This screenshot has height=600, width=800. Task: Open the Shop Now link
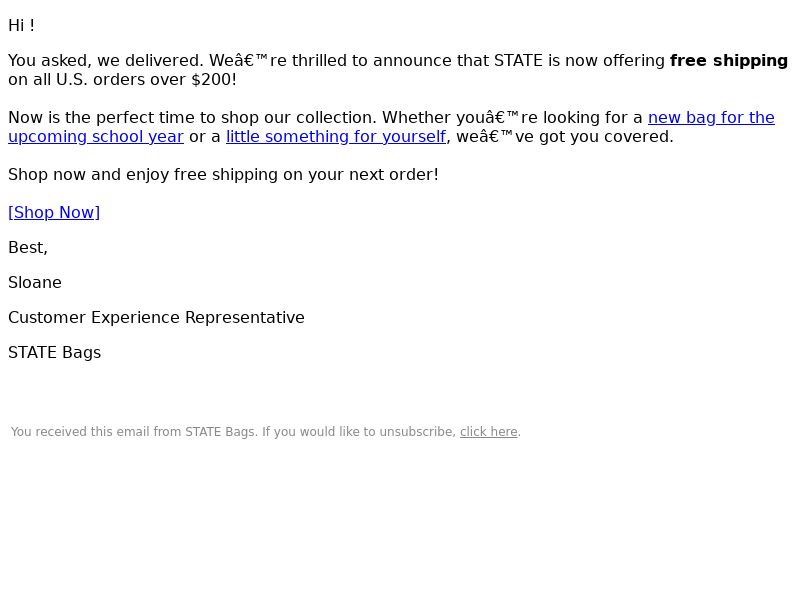54,212
